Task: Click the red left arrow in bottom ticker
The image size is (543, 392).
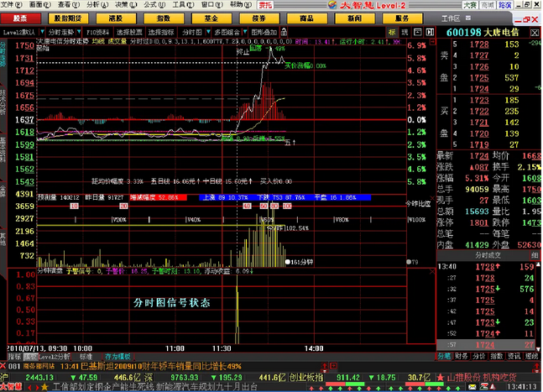Action: 29,387
